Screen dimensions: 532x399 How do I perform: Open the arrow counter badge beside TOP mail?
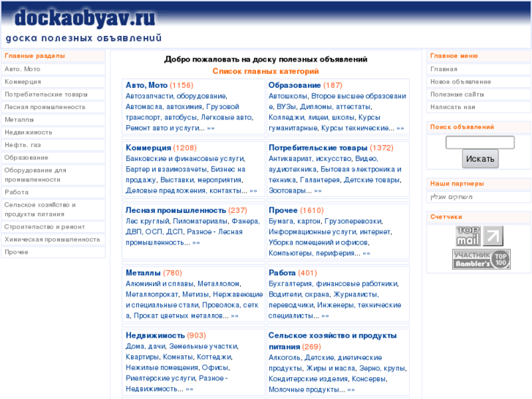[492, 236]
